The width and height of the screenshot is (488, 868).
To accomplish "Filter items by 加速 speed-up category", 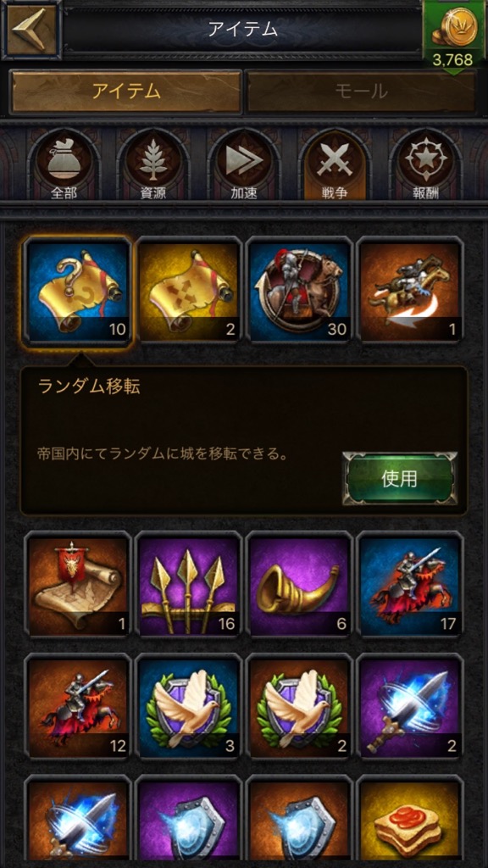I will point(244,165).
